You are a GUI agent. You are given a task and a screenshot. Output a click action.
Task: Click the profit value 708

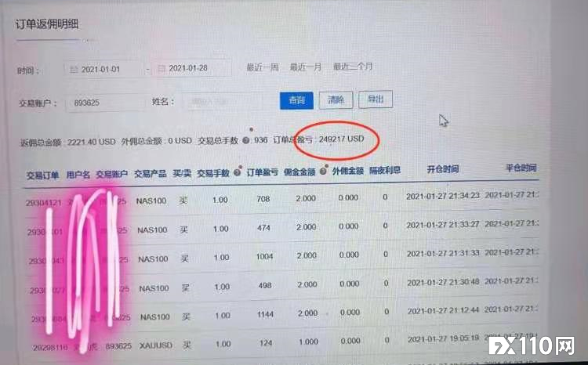pyautogui.click(x=263, y=199)
